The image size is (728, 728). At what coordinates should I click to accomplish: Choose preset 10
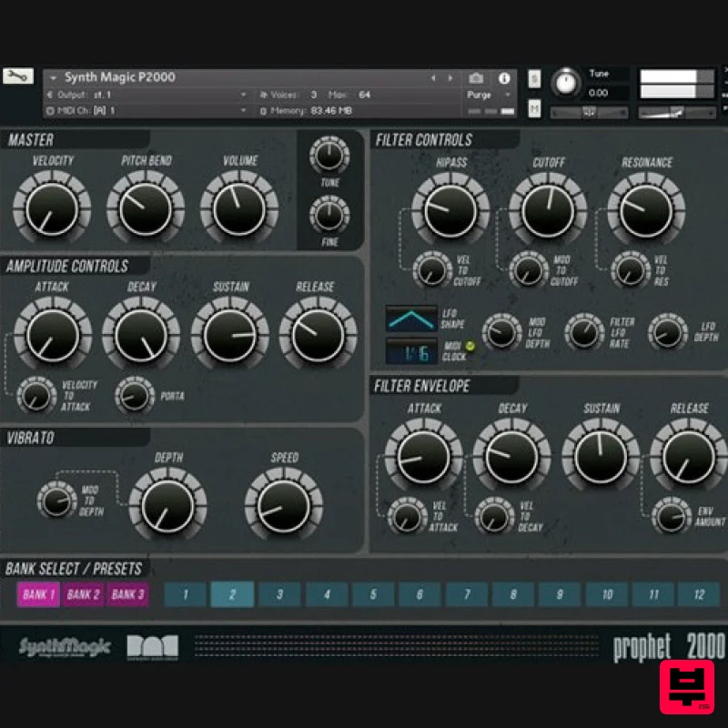607,594
